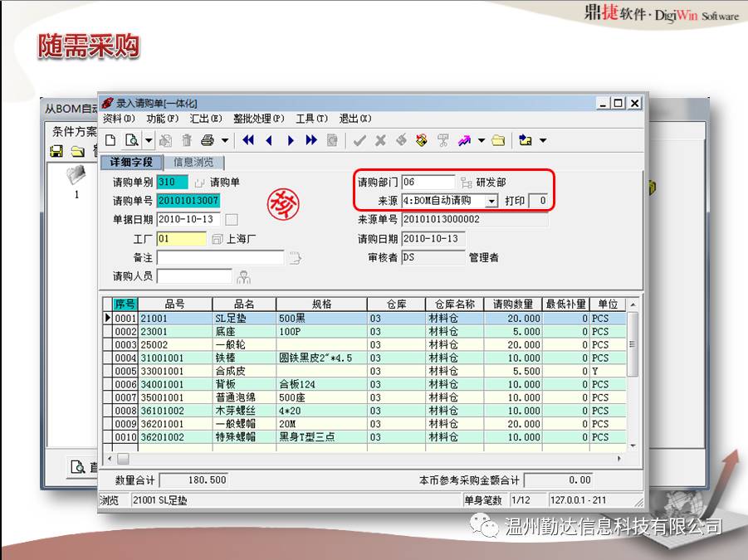Click the printer icon in toolbar
This screenshot has height=560, width=748.
tap(206, 140)
